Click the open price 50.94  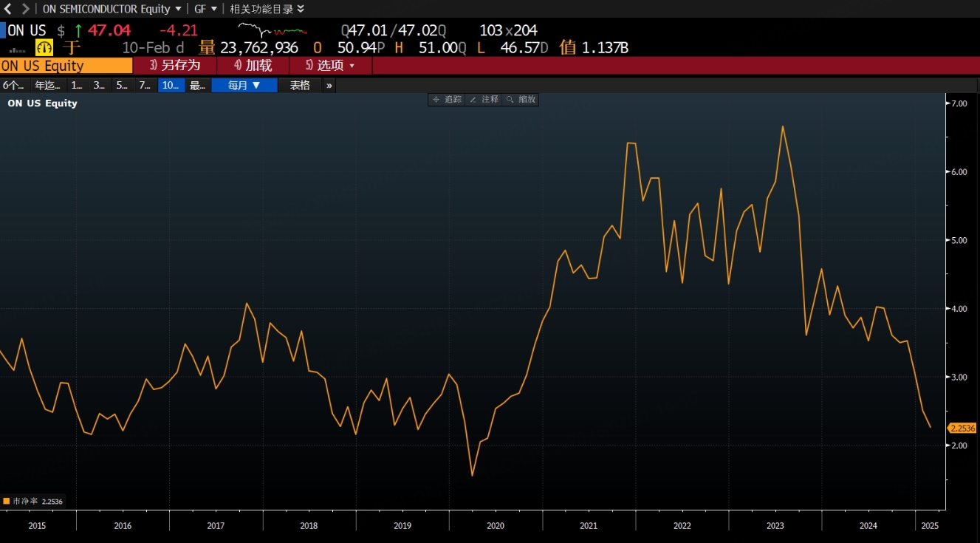coord(357,47)
